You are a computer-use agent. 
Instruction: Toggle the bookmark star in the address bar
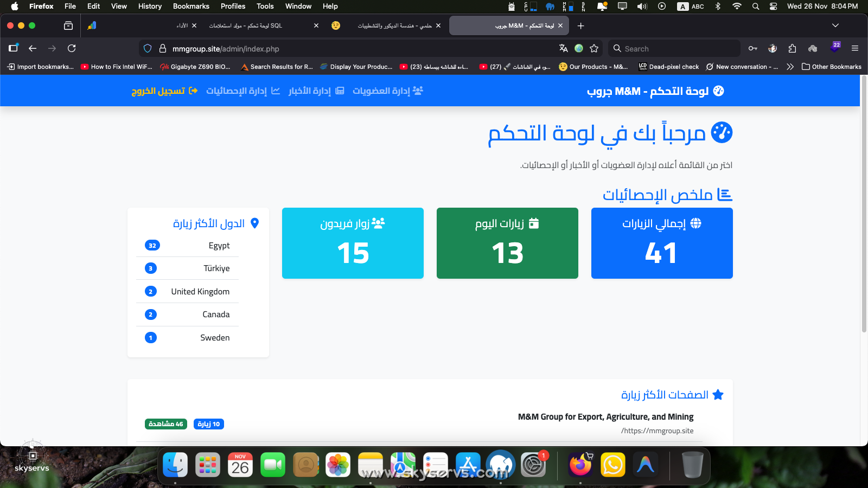click(x=594, y=48)
